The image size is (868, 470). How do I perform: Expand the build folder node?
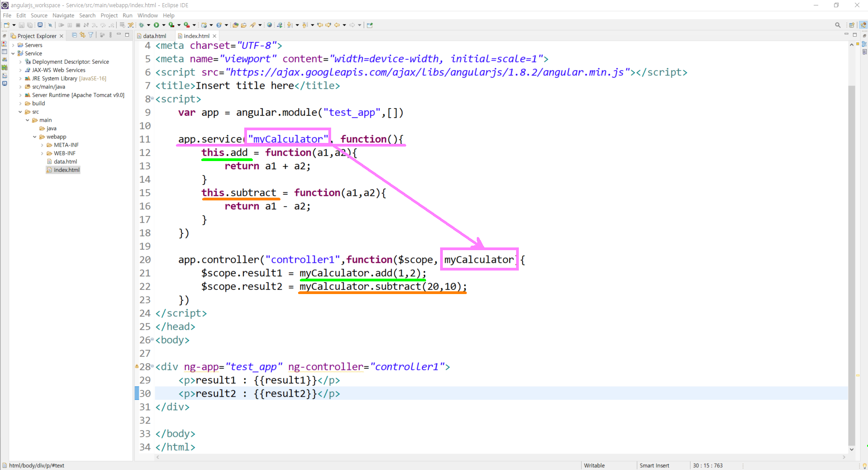click(20, 104)
